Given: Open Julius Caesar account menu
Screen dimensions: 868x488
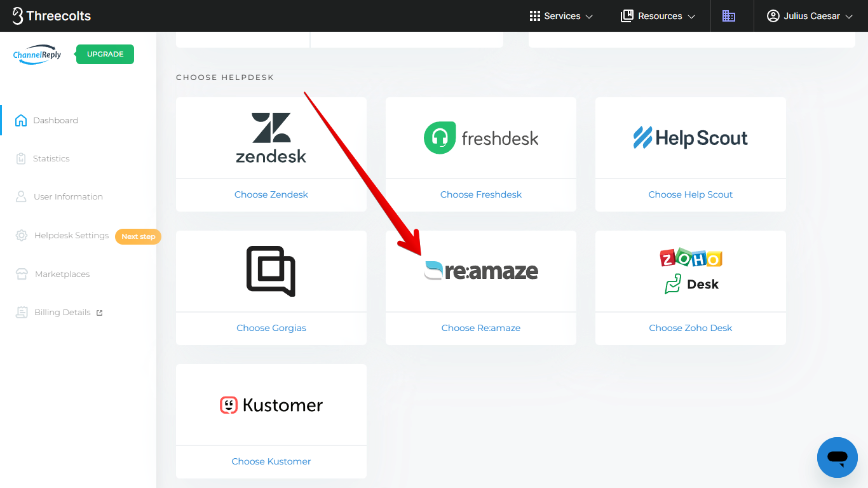Looking at the screenshot, I should click(810, 16).
